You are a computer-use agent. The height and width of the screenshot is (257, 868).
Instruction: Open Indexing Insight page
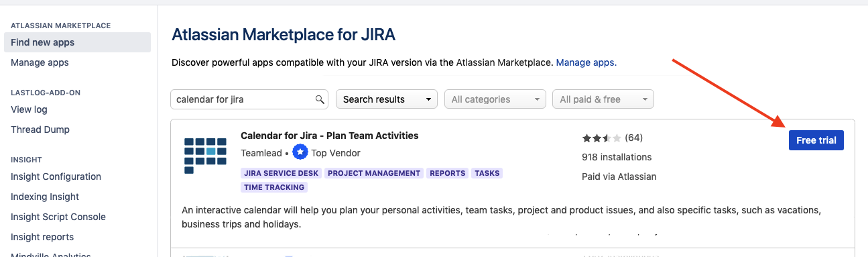pyautogui.click(x=45, y=197)
